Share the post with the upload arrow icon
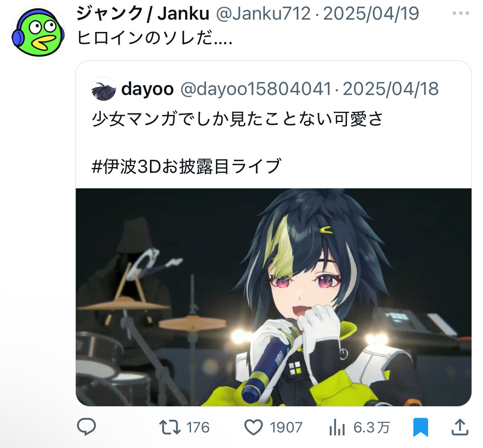This screenshot has width=483, height=448. coord(460,427)
